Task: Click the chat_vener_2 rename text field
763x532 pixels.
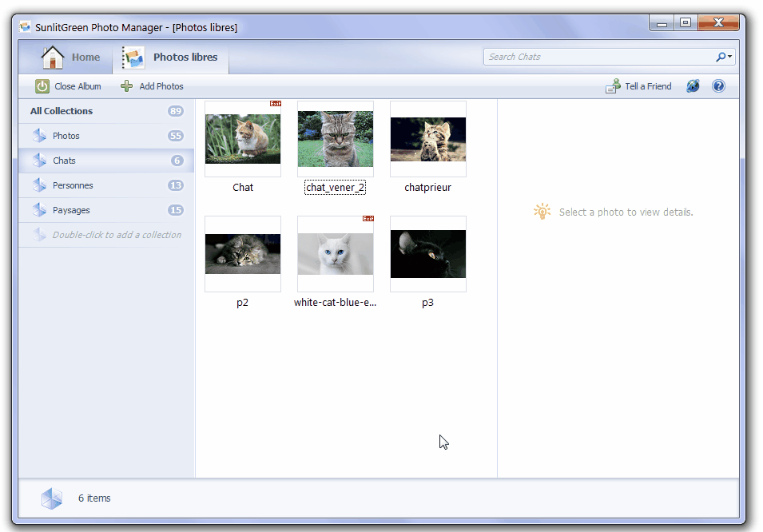Action: (335, 187)
